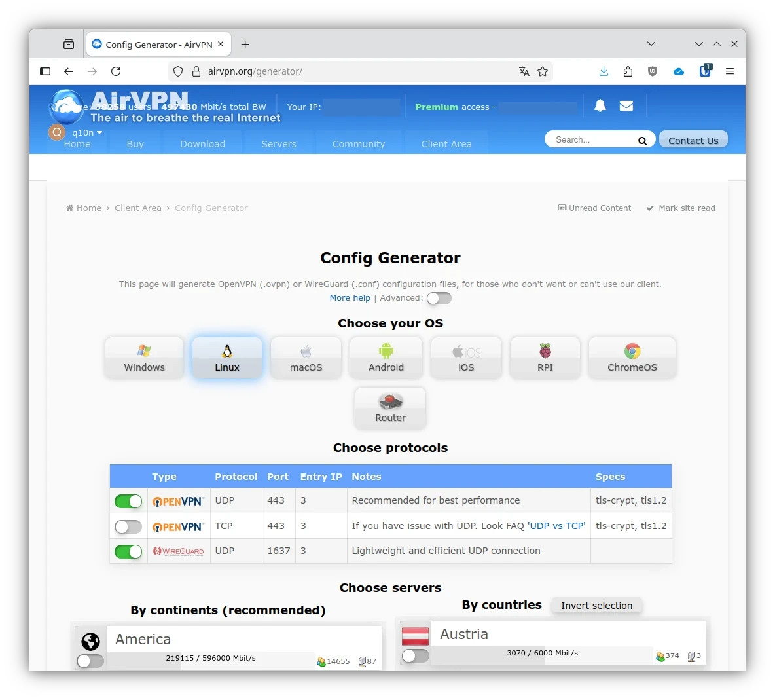775x700 pixels.
Task: Open the More help link
Action: click(350, 298)
